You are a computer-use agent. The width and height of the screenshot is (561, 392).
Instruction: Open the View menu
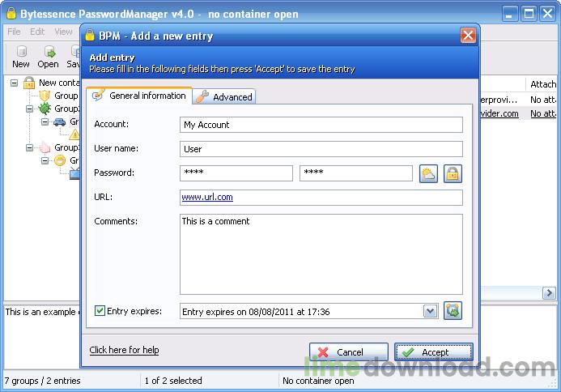coord(63,32)
